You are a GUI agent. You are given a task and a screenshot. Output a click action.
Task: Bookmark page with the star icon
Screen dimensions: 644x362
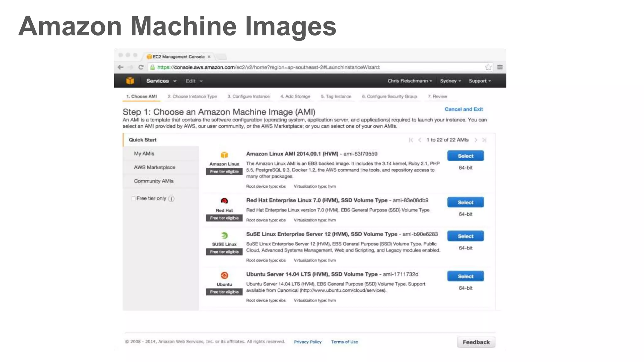coord(488,67)
